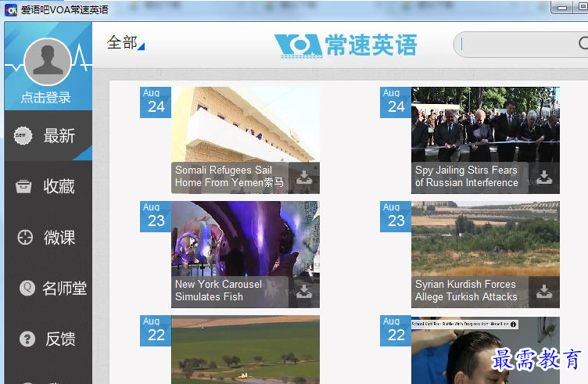Click the VOA 常速英语 logo

pos(346,45)
